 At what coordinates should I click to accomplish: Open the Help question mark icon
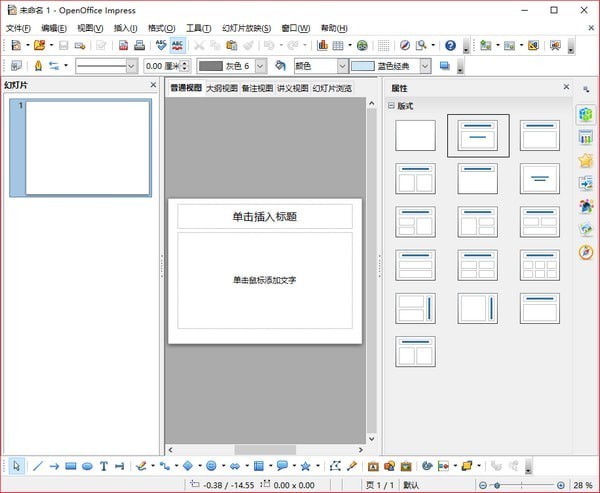450,46
